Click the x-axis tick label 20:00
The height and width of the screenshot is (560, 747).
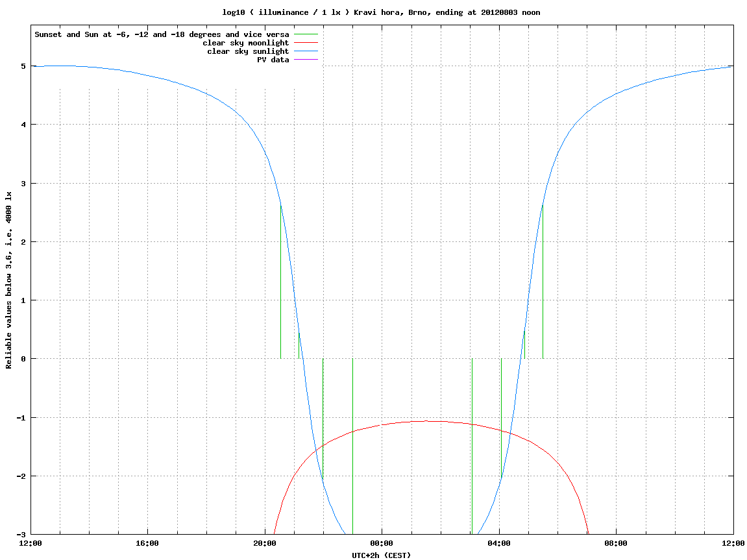point(265,543)
